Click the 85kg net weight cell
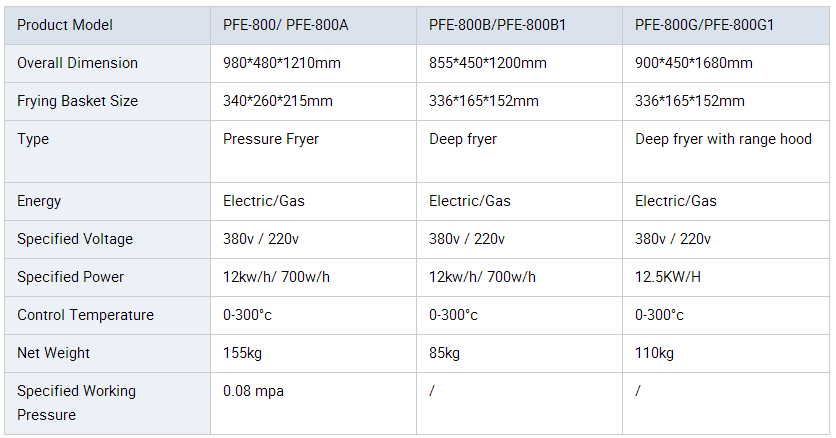 tap(444, 353)
